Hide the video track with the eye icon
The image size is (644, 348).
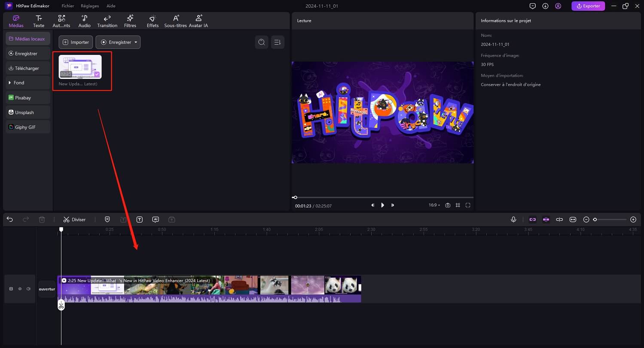tap(20, 289)
